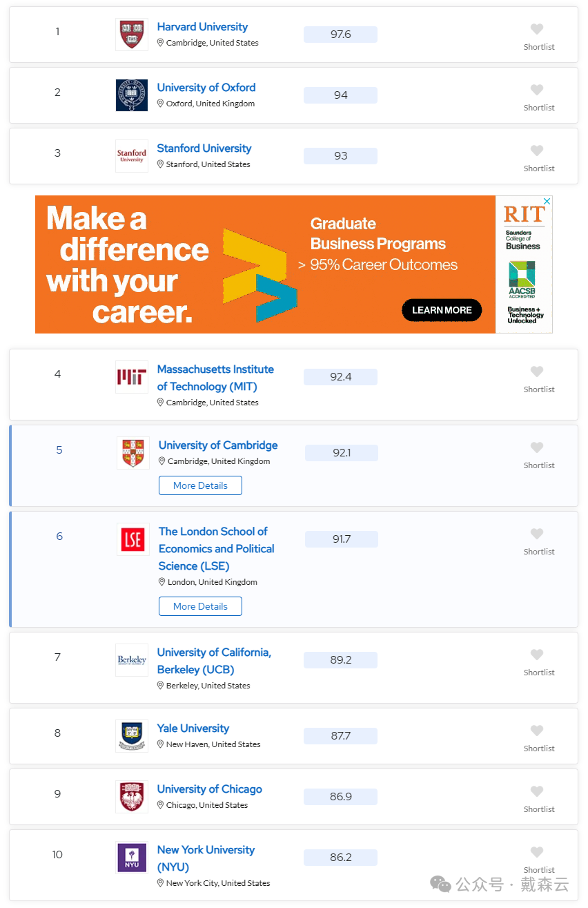Close the RIT ad using AdChoices icon

click(x=547, y=201)
